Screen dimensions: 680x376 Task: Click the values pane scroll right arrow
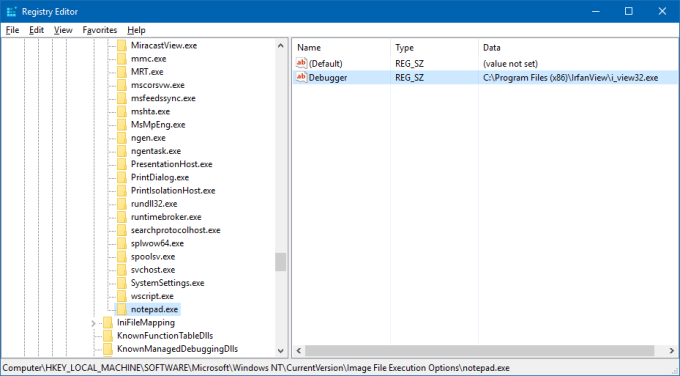pyautogui.click(x=671, y=350)
